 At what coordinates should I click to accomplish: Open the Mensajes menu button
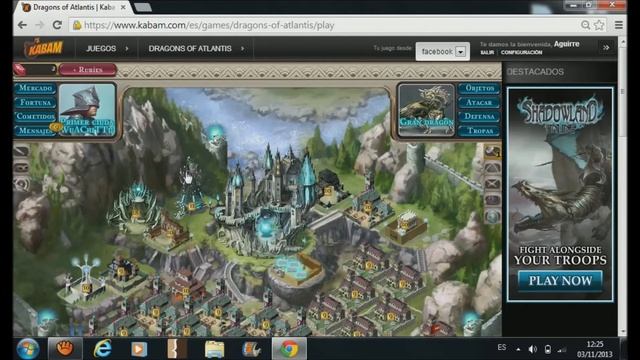35,131
